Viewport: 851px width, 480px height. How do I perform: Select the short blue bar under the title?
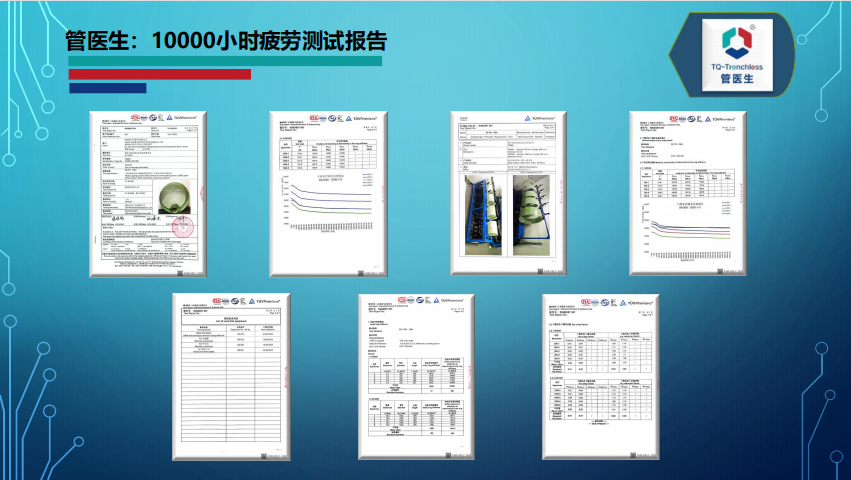point(107,88)
